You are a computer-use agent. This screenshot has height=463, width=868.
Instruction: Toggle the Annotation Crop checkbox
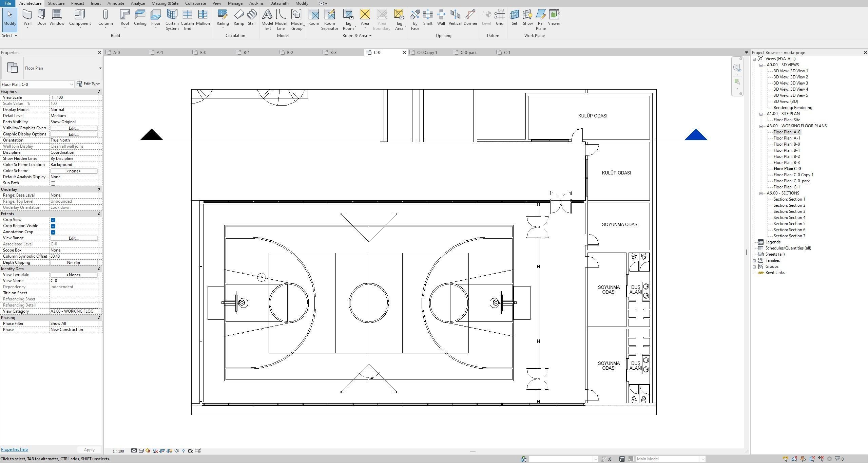[53, 232]
